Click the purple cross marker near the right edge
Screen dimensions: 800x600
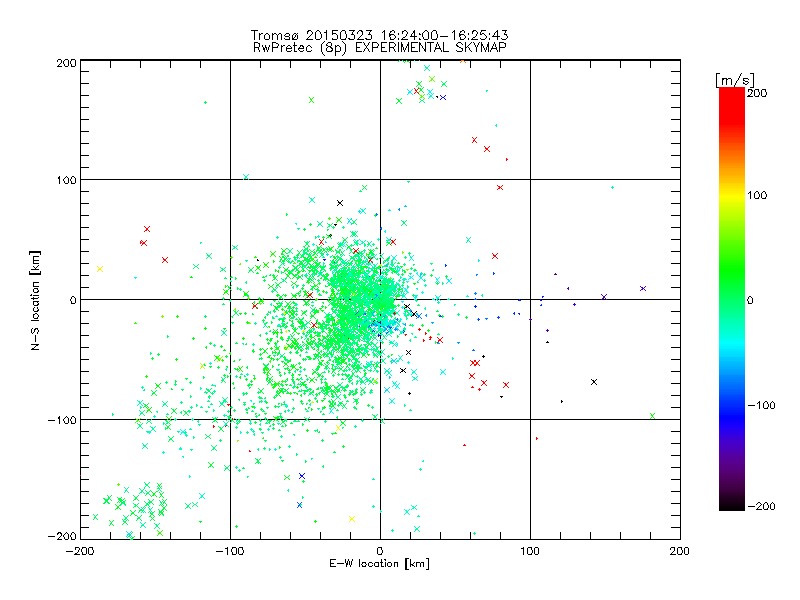[643, 289]
